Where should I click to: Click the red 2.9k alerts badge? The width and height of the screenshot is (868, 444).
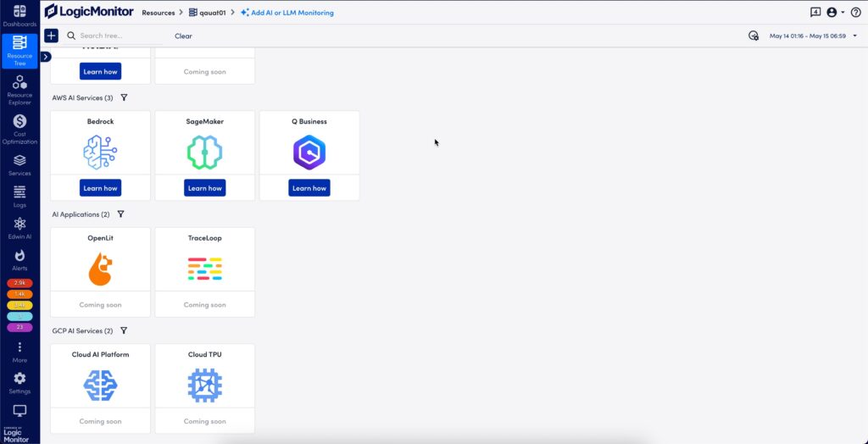[x=19, y=283]
